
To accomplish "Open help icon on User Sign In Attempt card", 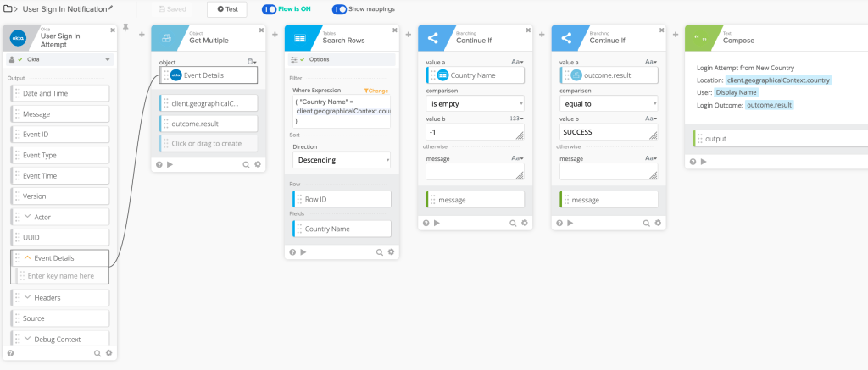I will point(10,353).
